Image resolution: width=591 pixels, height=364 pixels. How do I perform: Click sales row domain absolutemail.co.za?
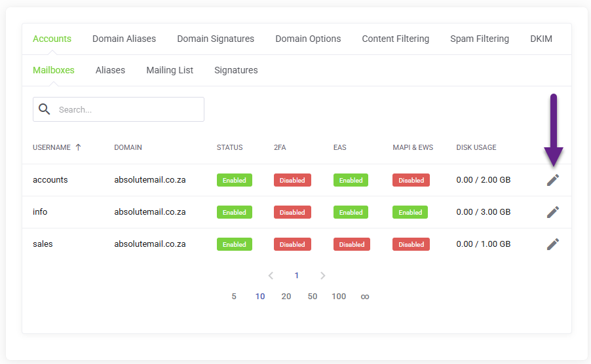pyautogui.click(x=150, y=244)
